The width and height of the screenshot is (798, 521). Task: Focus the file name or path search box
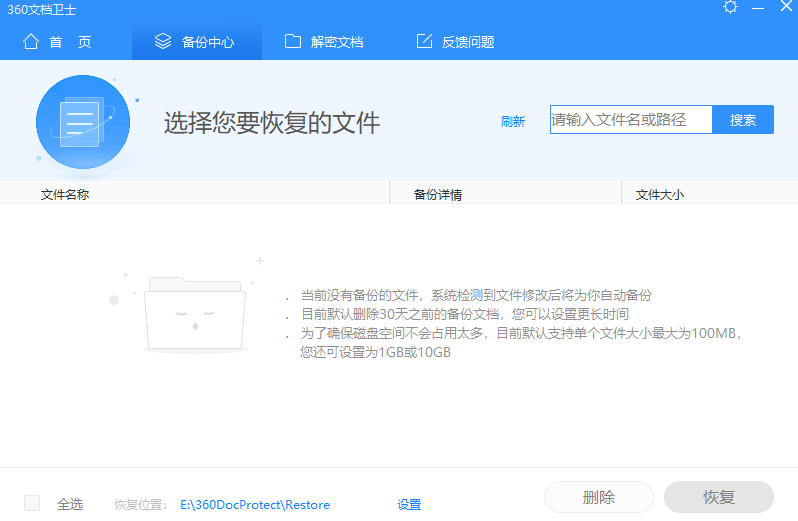(630, 120)
